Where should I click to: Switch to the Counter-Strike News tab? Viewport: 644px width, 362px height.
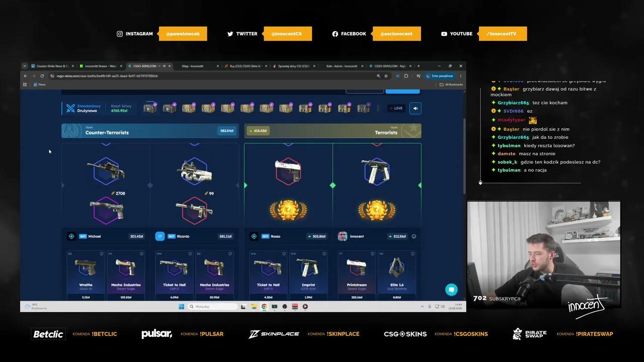(x=52, y=66)
